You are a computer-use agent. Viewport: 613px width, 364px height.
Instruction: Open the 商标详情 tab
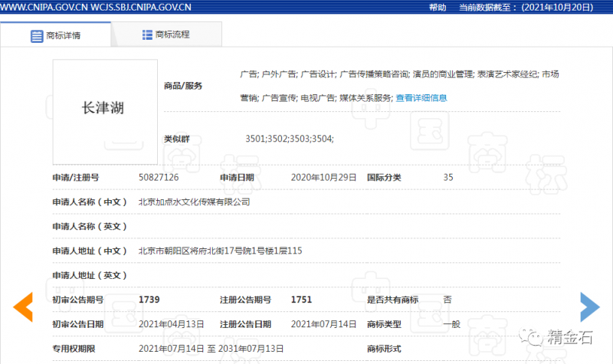tap(55, 35)
